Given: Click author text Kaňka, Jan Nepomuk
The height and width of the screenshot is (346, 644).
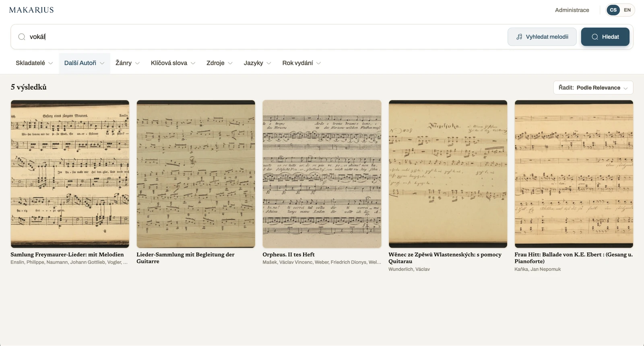Looking at the screenshot, I should [537, 269].
